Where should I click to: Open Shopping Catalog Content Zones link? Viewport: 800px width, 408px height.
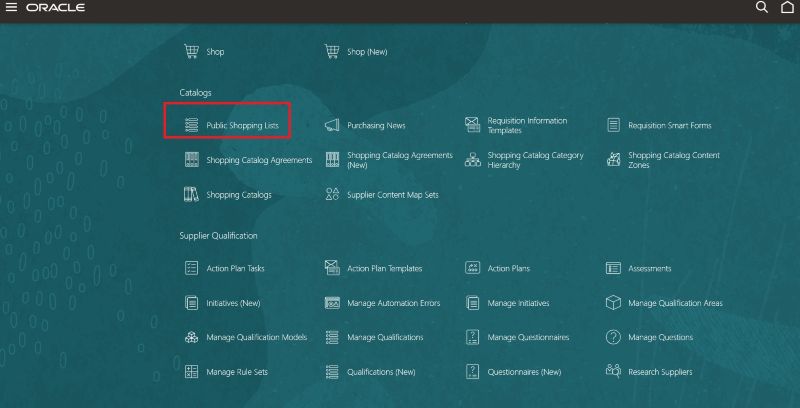[674, 160]
